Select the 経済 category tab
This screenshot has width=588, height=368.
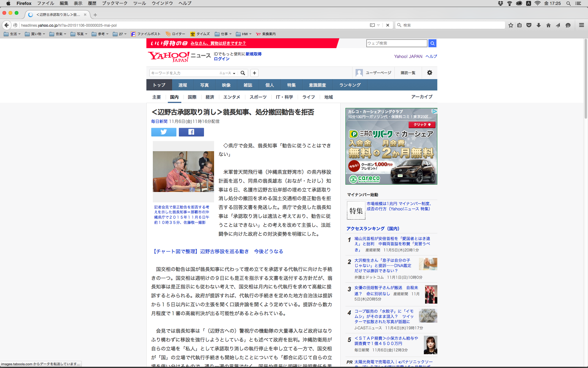pos(210,97)
